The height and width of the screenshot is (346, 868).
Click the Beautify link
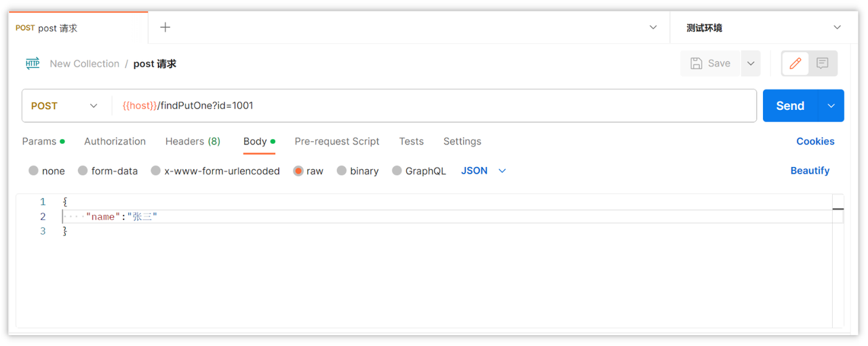click(x=810, y=171)
